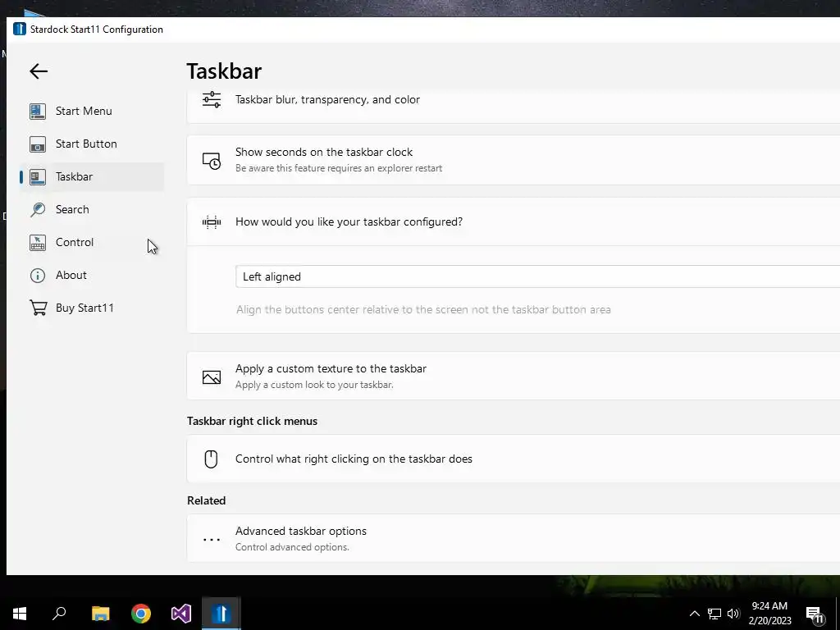Click the sliders icon beside Taskbar blur

(212, 99)
